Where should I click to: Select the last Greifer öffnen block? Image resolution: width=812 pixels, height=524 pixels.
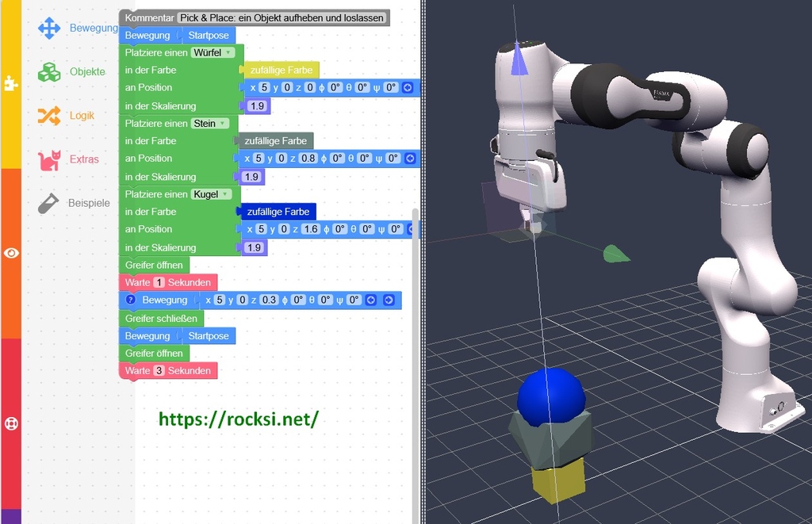pos(154,353)
